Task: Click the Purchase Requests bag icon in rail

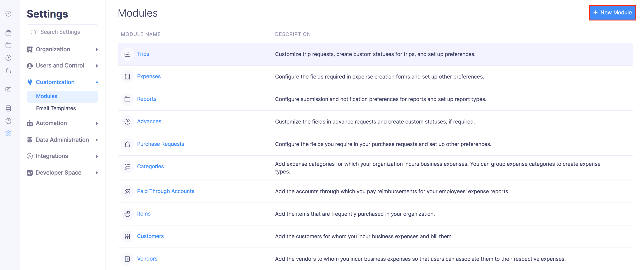Action: (8, 71)
